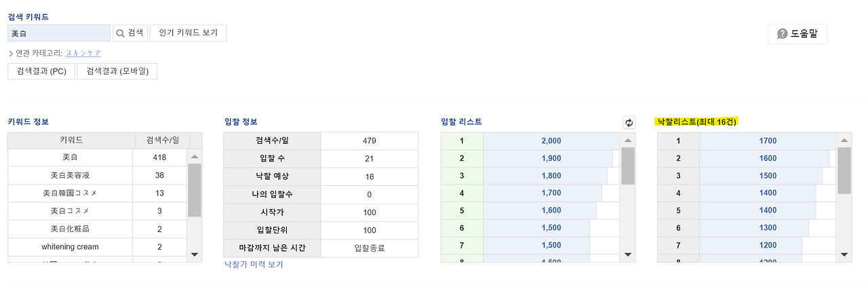The image size is (868, 287).
Task: Click the 2,000 bid in the bid list
Action: [x=551, y=141]
